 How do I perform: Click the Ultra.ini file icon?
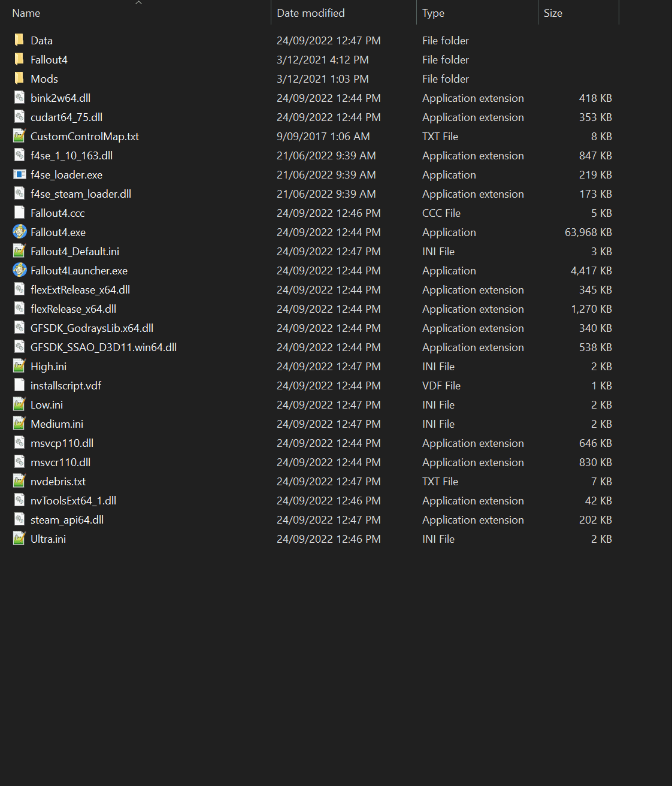[x=19, y=539]
